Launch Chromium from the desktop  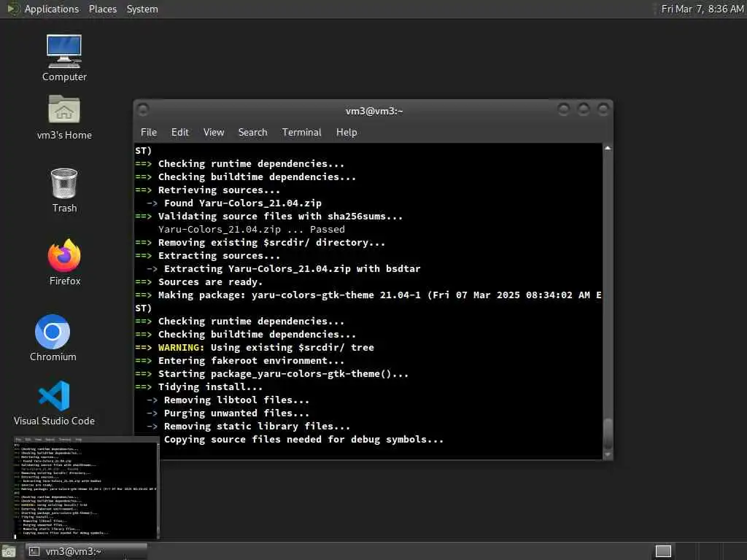coord(53,338)
